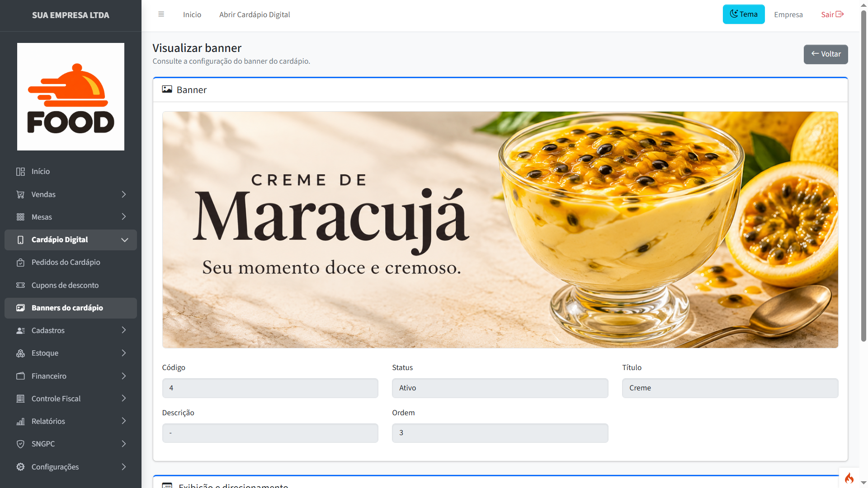Viewport: 868px width, 488px height.
Task: Click Sair to log out
Action: coord(832,14)
